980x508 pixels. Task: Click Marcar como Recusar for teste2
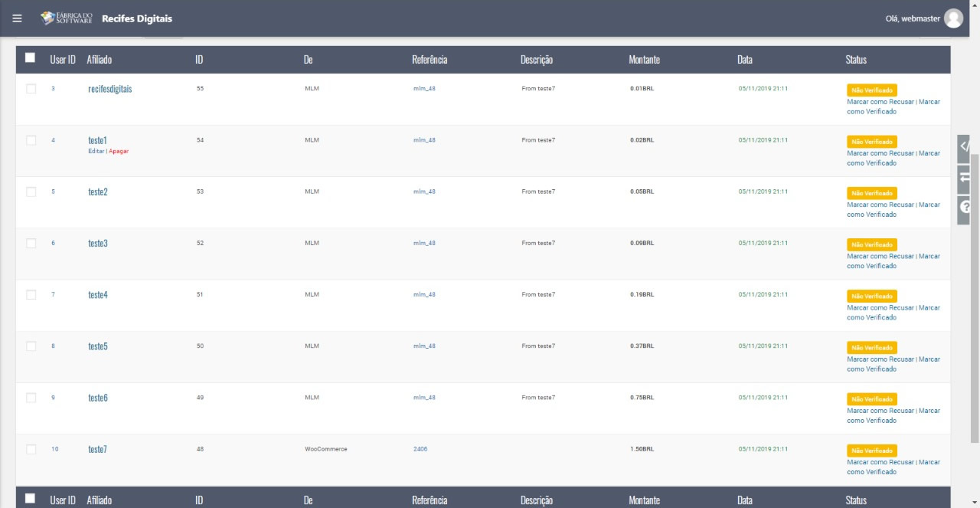(880, 205)
